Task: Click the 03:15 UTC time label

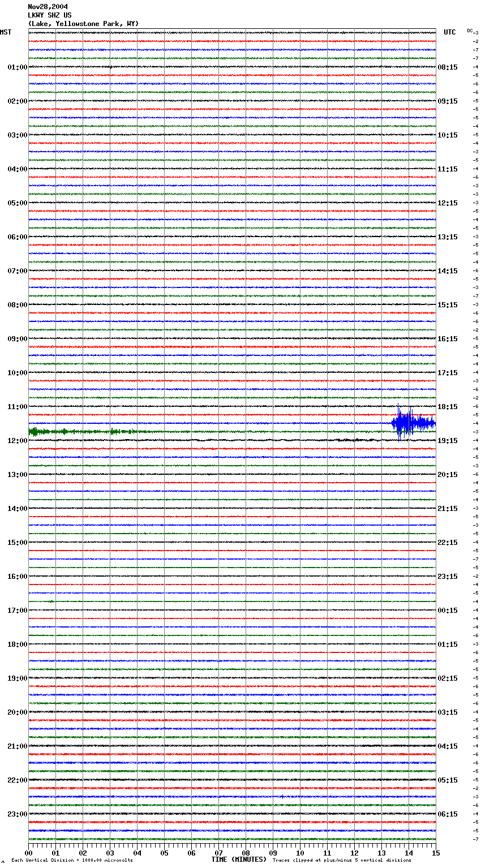Action: (448, 712)
